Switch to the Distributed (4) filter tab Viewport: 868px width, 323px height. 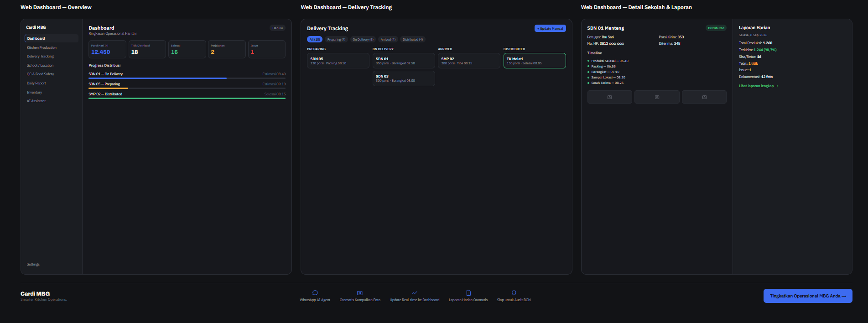pos(412,39)
